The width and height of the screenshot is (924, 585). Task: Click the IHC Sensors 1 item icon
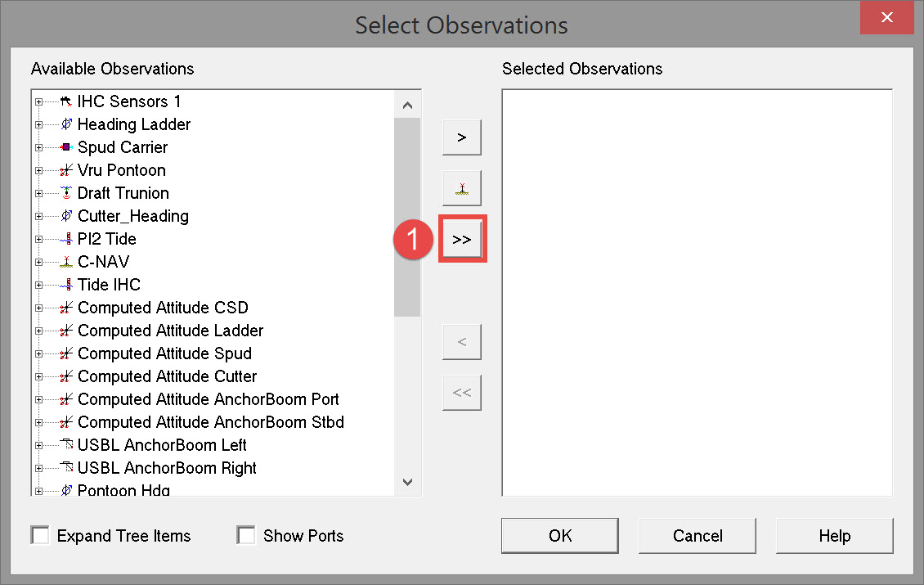66,101
